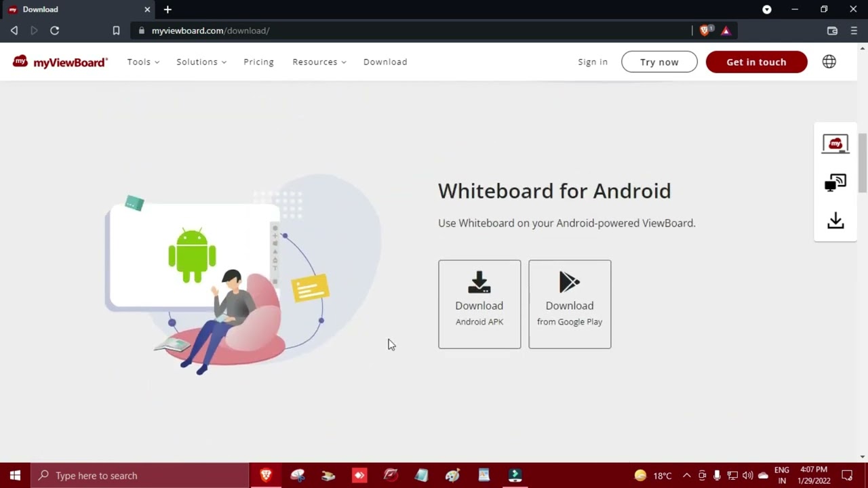The image size is (868, 488).
Task: Click the Whiteboard for Android heading
Action: pyautogui.click(x=554, y=190)
